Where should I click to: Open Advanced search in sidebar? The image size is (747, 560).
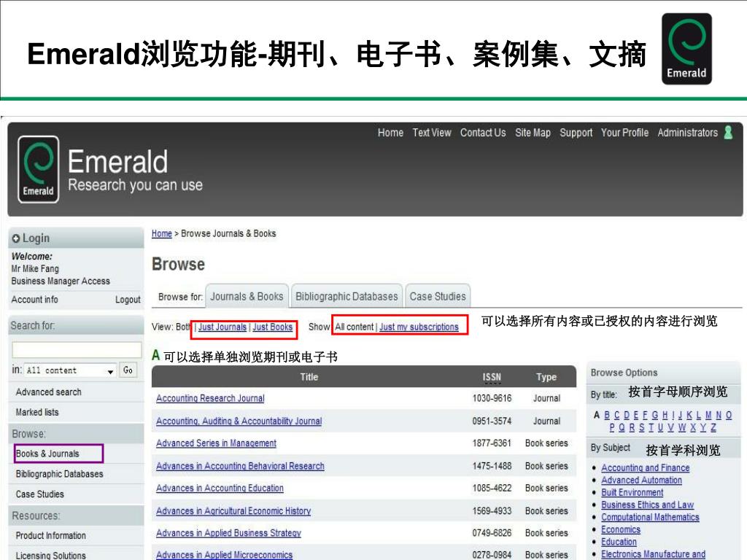[x=49, y=392]
